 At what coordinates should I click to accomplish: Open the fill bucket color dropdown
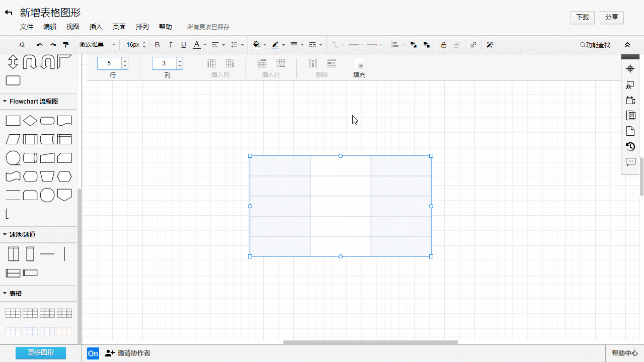[x=260, y=45]
